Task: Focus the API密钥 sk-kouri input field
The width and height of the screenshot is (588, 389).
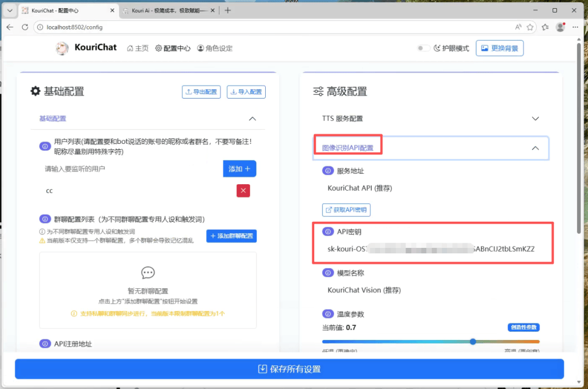Action: [x=431, y=248]
